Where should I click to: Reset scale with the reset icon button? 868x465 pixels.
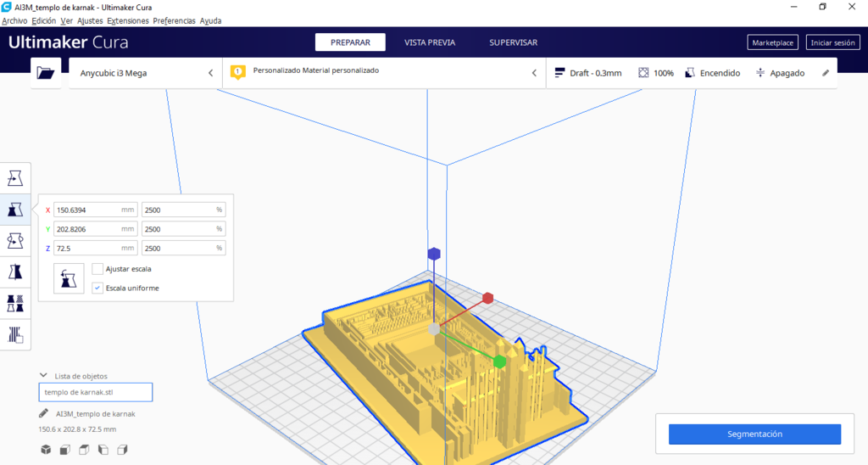click(x=69, y=278)
